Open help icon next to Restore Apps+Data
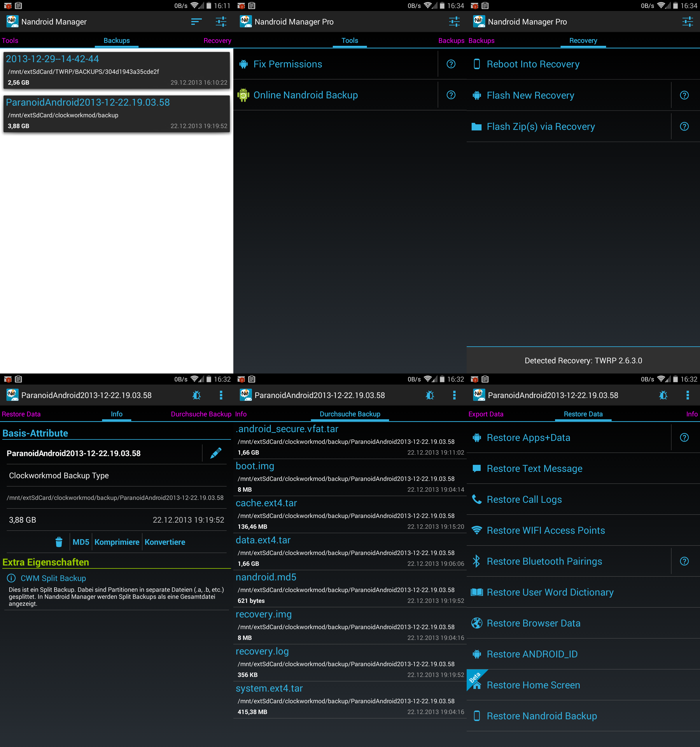The width and height of the screenshot is (700, 747). pos(684,437)
